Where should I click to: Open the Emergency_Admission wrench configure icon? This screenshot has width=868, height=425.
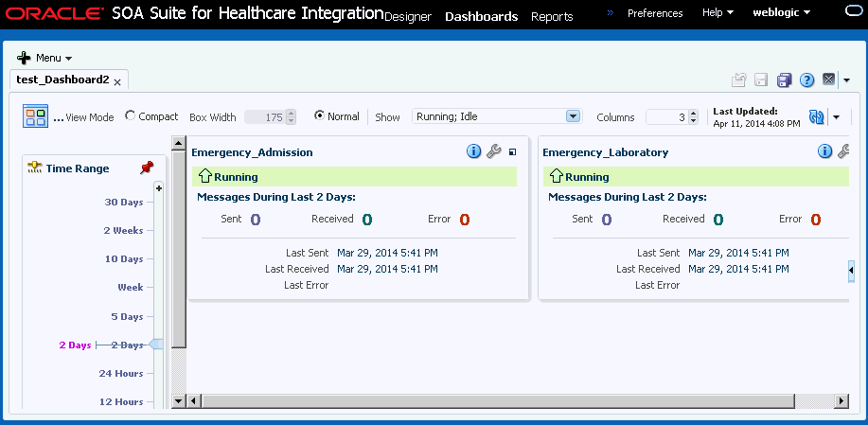493,151
